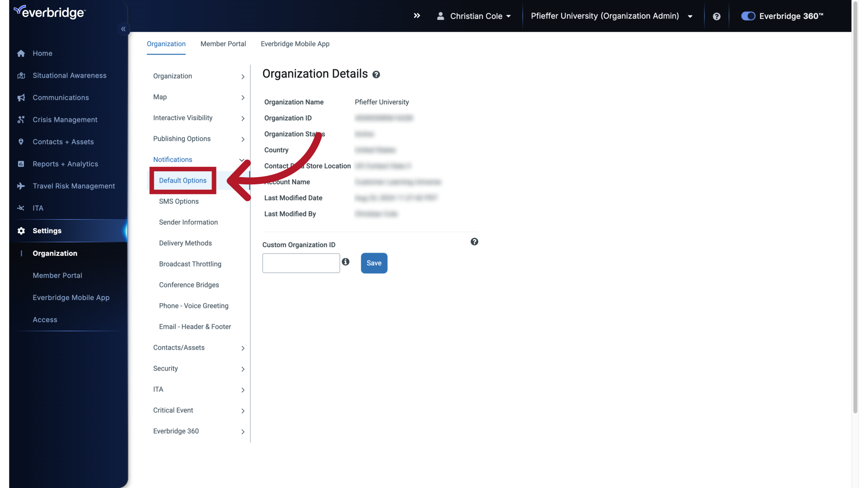Open the Home page from sidebar
The width and height of the screenshot is (868, 488).
42,53
